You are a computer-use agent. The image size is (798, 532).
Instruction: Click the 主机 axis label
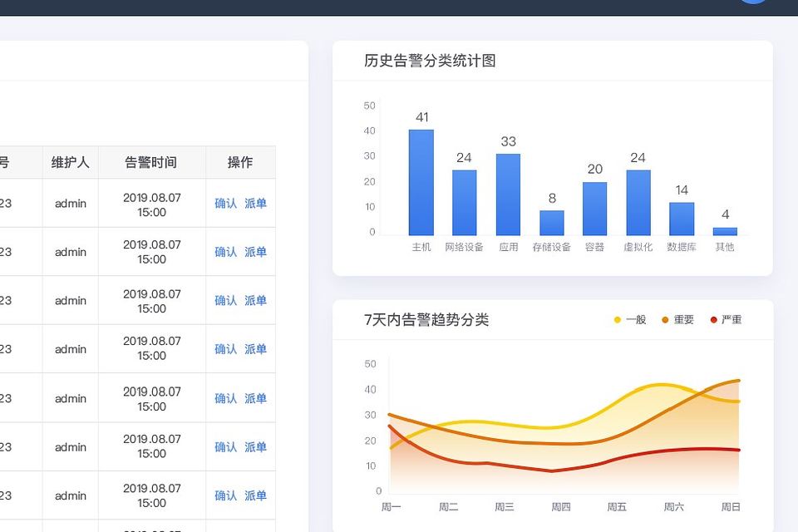point(421,247)
